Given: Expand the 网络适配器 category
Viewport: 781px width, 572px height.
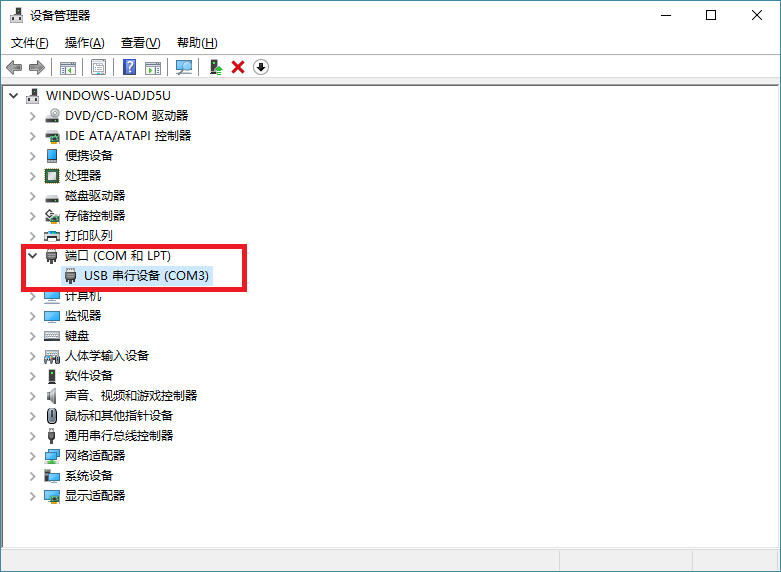Looking at the screenshot, I should click(x=33, y=456).
